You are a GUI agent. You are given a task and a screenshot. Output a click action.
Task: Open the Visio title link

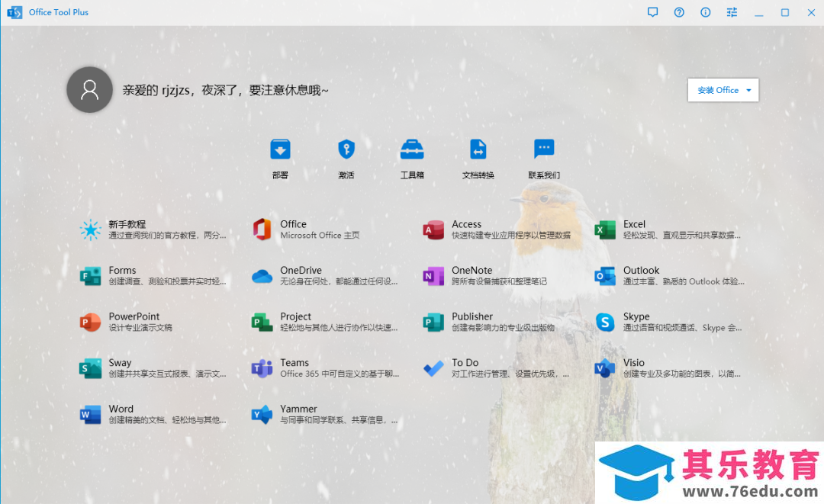634,363
